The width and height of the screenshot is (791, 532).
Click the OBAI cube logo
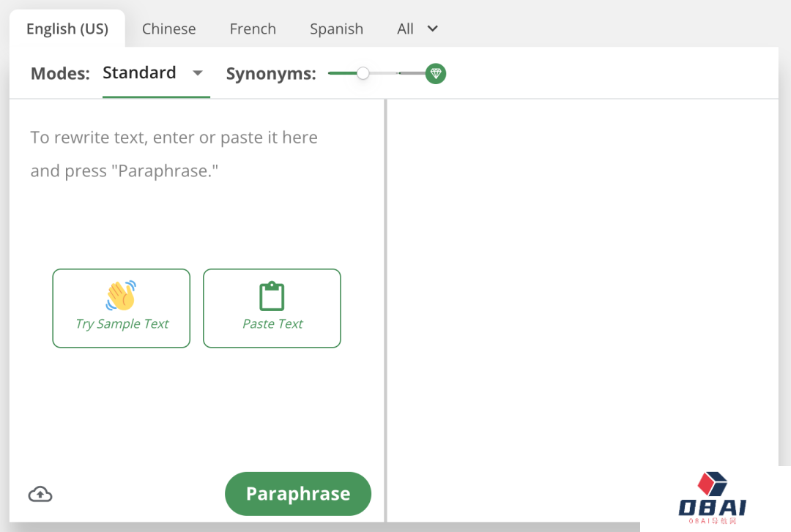pos(712,484)
